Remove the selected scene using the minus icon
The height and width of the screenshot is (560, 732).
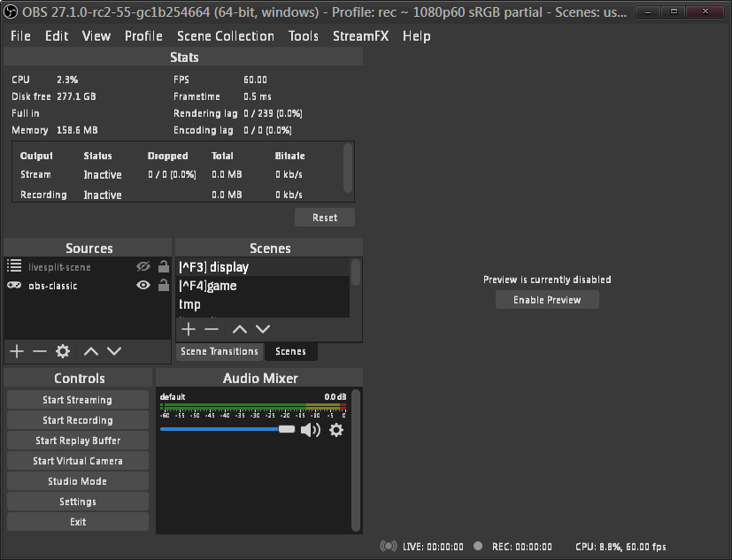211,328
